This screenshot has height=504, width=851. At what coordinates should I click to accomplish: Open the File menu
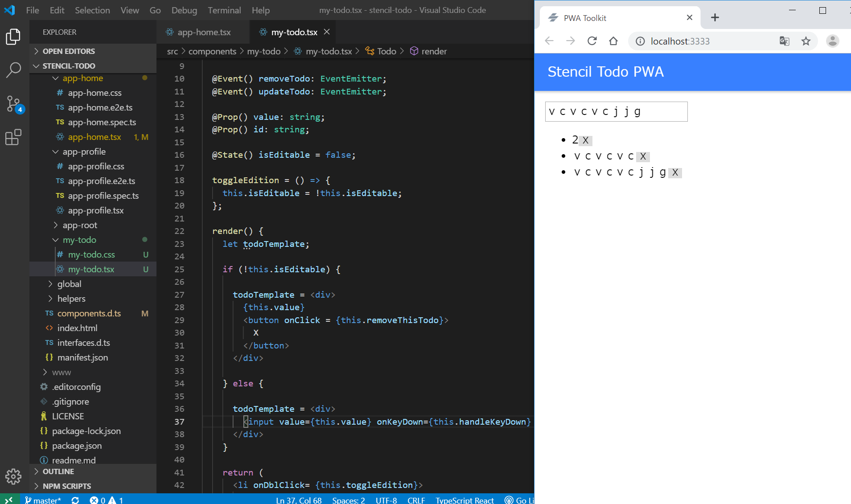click(x=33, y=10)
